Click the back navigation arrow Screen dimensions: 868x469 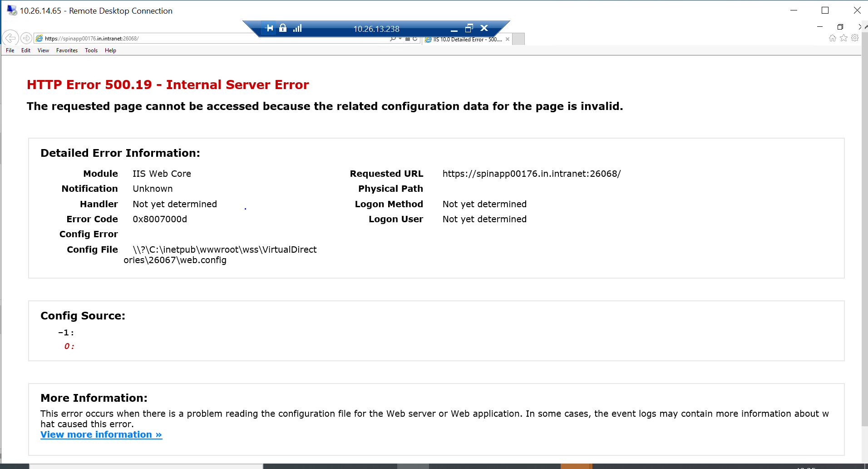pos(10,38)
